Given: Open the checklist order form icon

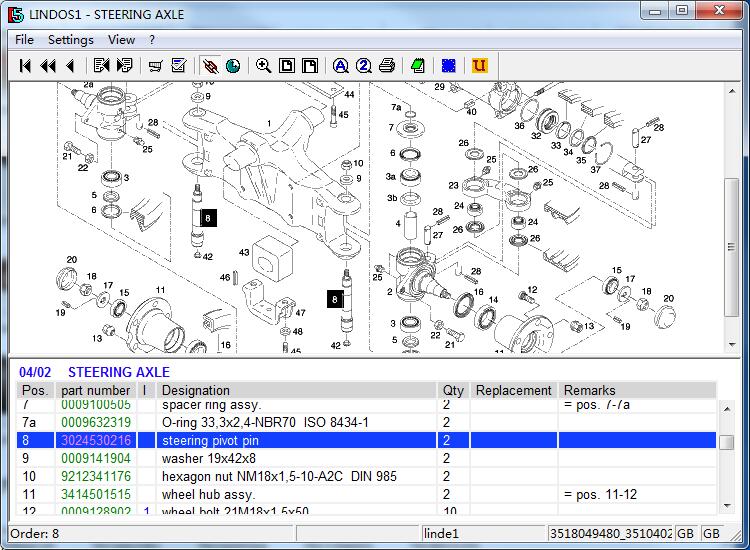Looking at the screenshot, I should click(x=178, y=66).
